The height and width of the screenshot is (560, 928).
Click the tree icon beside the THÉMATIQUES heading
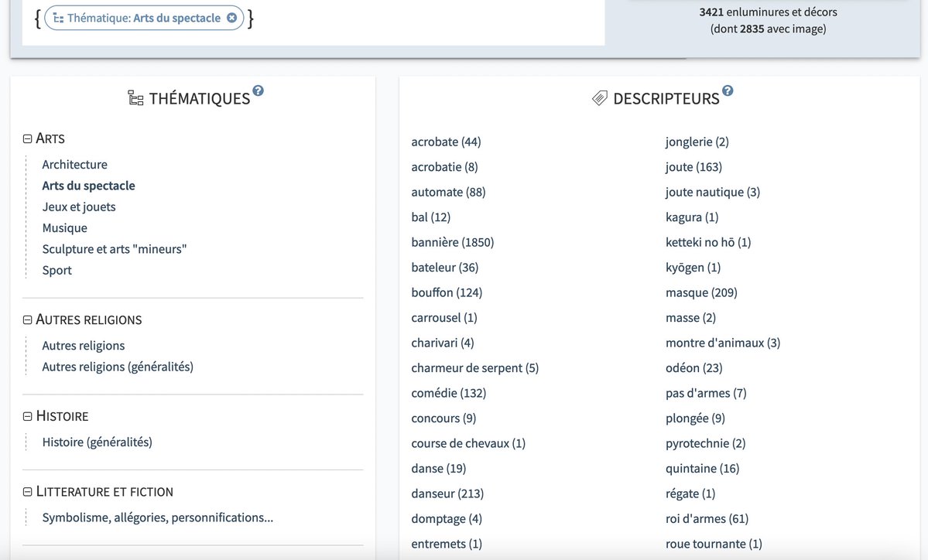135,97
